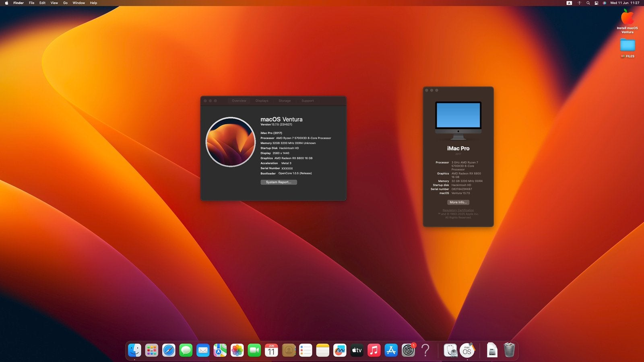Open Contacts app in the Dock
This screenshot has width=644, height=362.
289,350
